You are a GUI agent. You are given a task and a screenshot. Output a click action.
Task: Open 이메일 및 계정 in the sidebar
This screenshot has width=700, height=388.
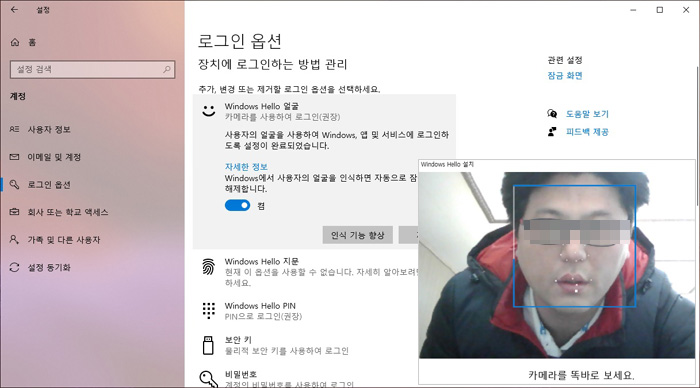(x=54, y=157)
